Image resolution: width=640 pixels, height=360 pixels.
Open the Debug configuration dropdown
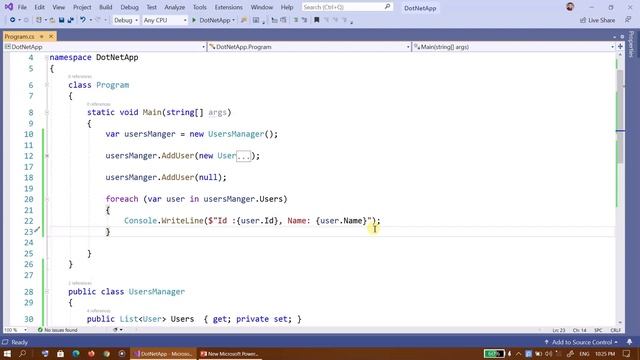pos(125,20)
